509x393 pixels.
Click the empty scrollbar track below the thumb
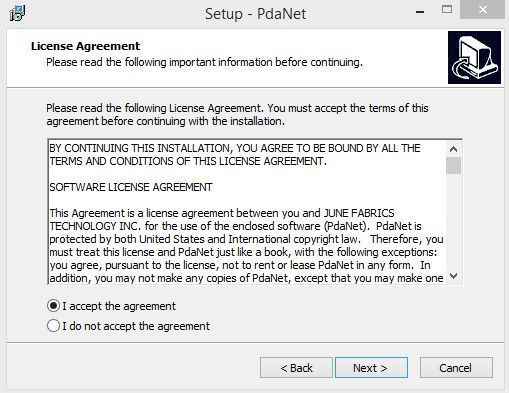[x=453, y=221]
